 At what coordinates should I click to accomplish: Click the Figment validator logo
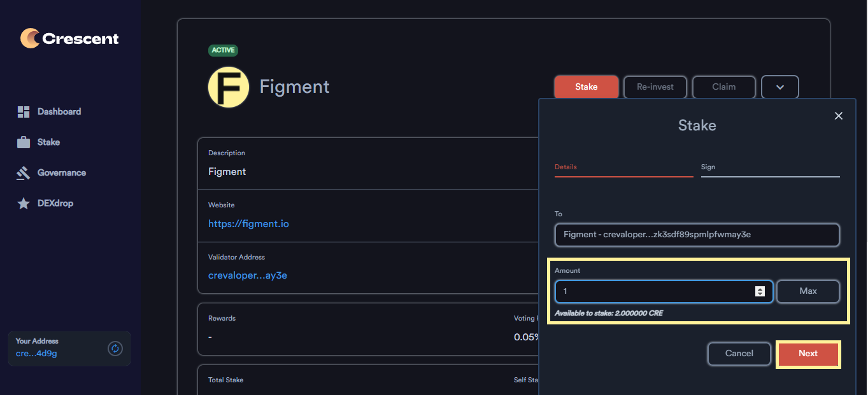click(x=229, y=87)
